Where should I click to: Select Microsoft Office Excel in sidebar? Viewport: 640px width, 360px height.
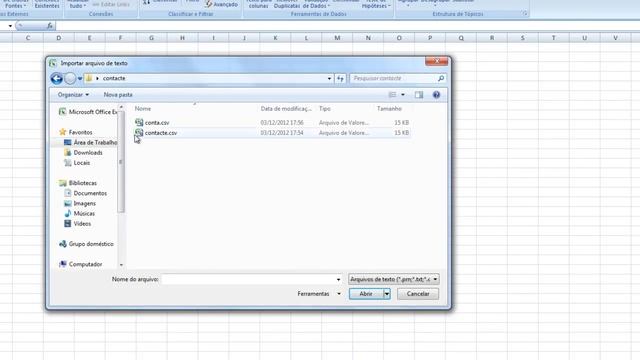(88, 112)
